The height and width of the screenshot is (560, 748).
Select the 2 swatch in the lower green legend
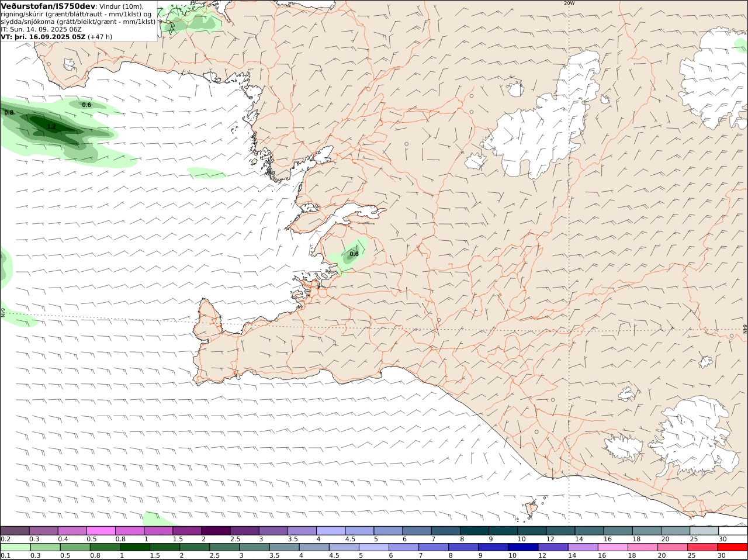click(x=195, y=547)
